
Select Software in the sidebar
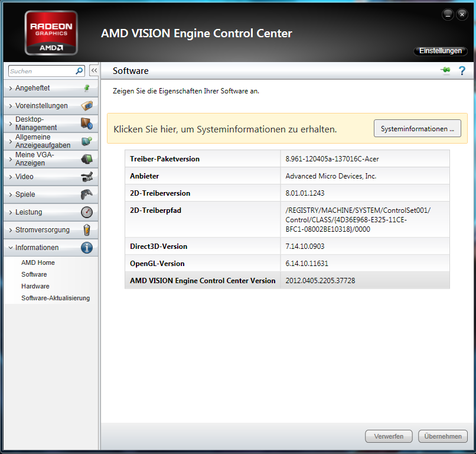coord(34,274)
